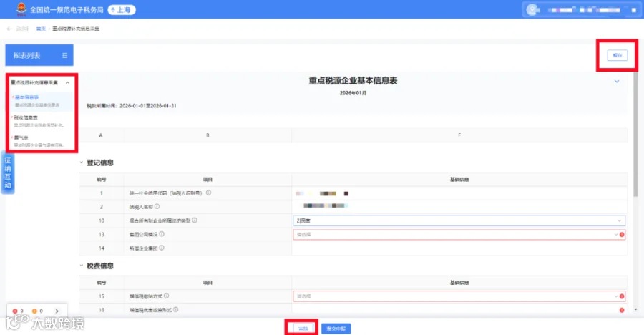Image resolution: width=644 pixels, height=335 pixels.
Task: Expand the error panel with the right chevron
Action: click(x=57, y=311)
